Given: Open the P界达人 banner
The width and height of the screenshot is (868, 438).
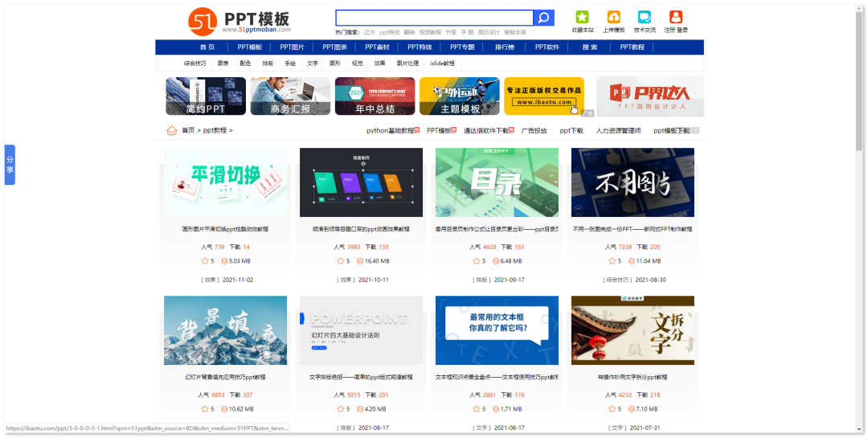Looking at the screenshot, I should point(650,96).
